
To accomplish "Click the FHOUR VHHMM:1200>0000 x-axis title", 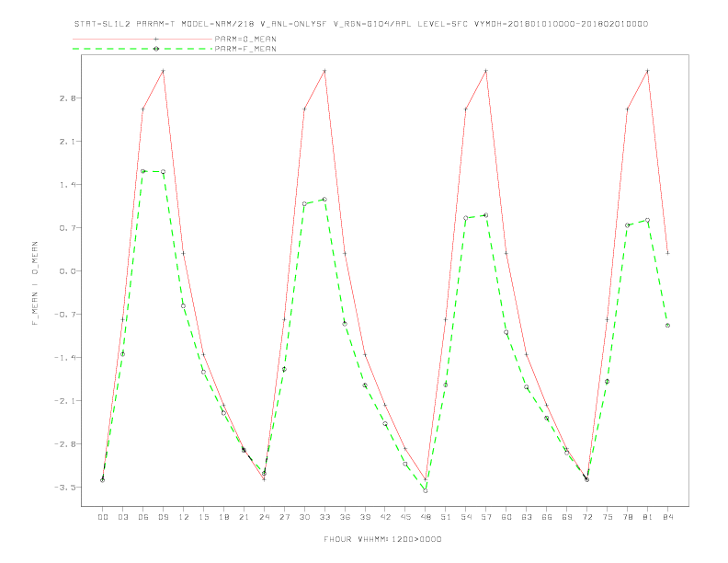I will (382, 539).
